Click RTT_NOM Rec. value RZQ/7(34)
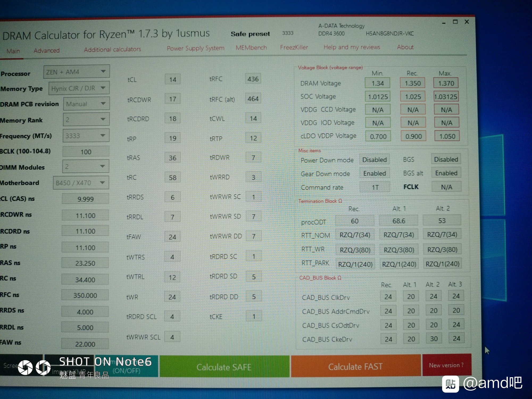Screen dimensions: 532x399 click(355, 235)
